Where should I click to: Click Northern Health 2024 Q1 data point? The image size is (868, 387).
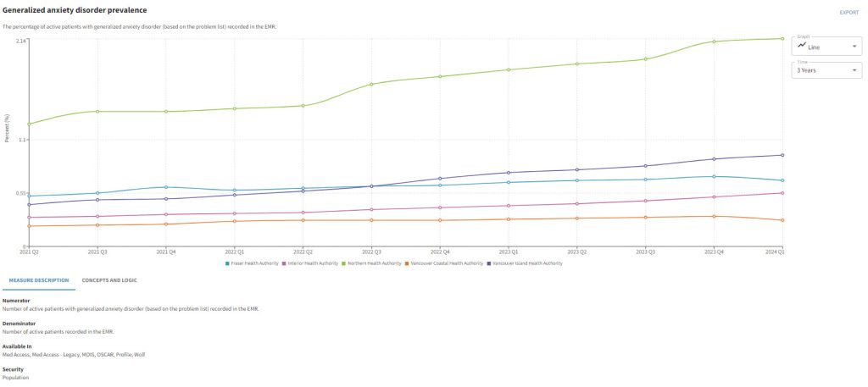[x=782, y=38]
